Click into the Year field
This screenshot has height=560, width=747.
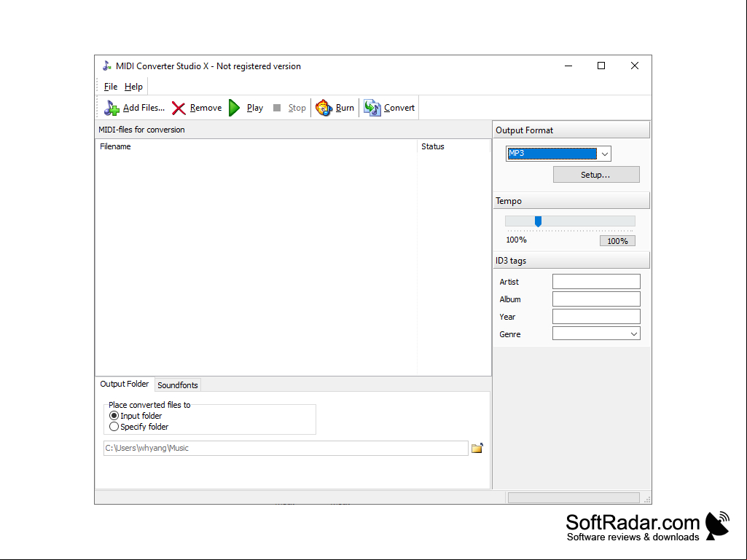596,317
